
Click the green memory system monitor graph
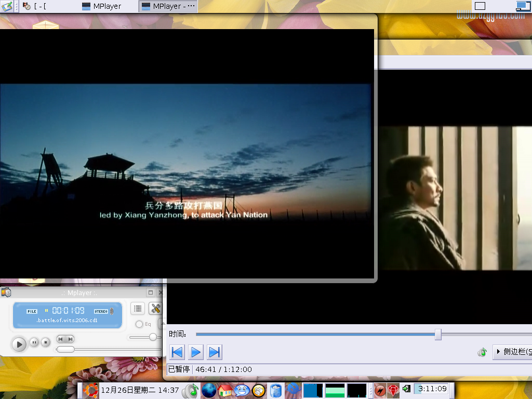click(335, 391)
